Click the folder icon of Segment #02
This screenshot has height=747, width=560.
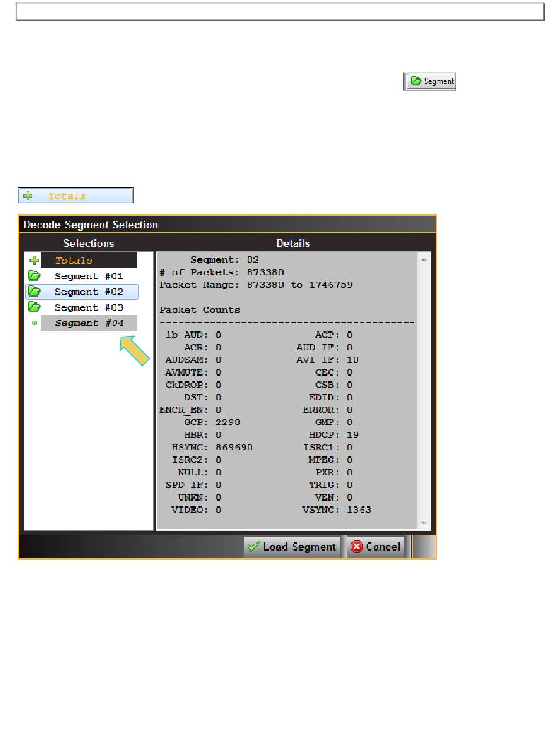[x=34, y=292]
